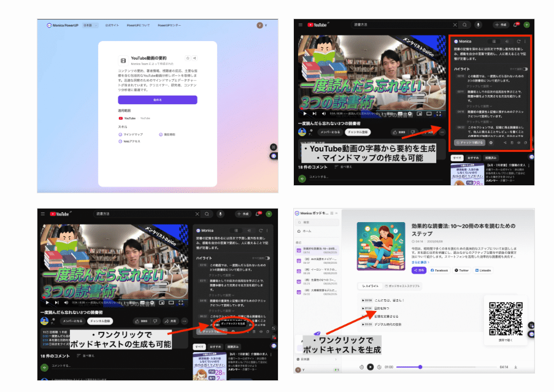Open hamburger menu in top-right YouTube screenshot
This screenshot has height=392, width=554.
301,25
